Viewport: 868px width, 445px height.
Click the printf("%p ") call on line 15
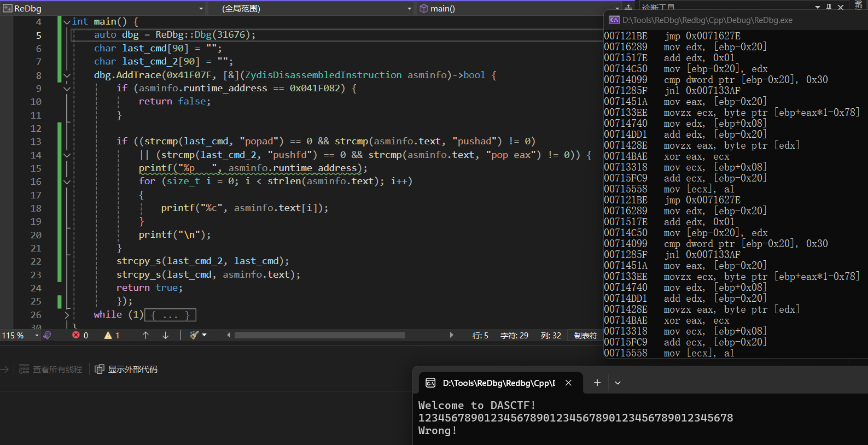click(x=253, y=168)
